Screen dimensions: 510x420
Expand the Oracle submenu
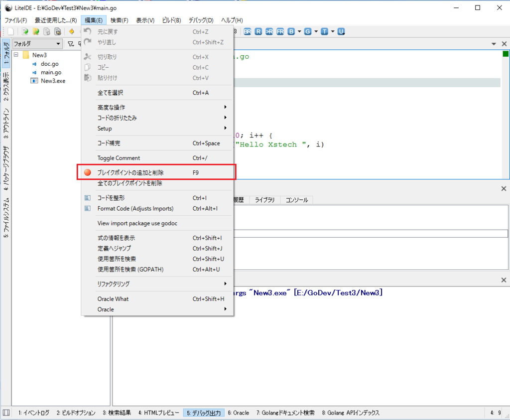click(157, 309)
